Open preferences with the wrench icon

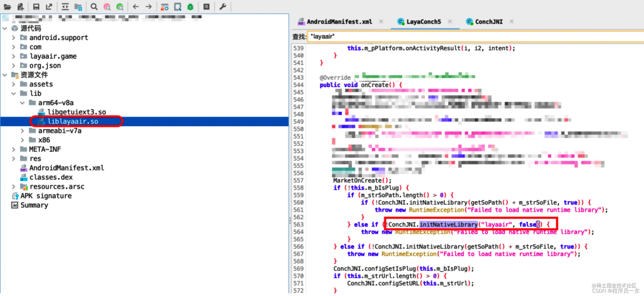click(x=223, y=7)
